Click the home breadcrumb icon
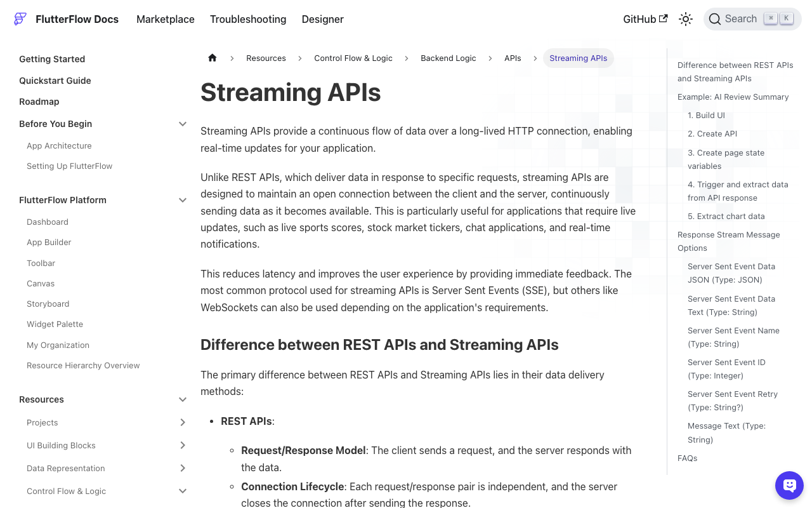 coord(213,58)
